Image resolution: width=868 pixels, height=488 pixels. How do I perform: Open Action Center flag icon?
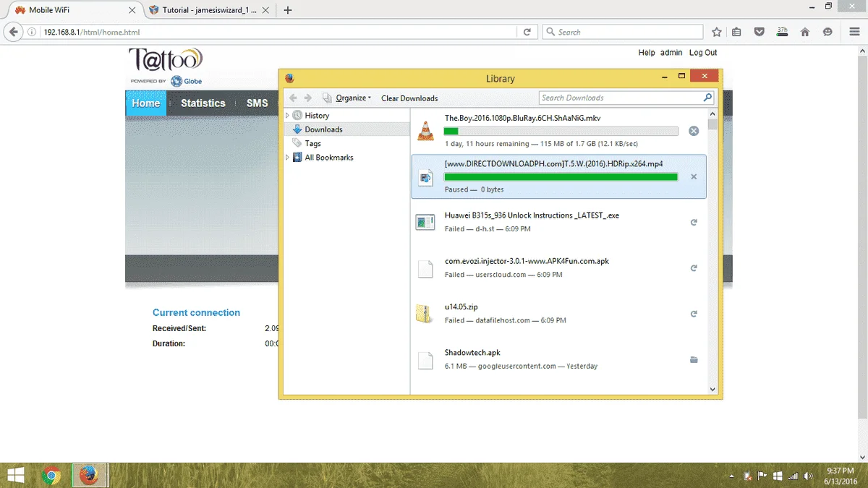(x=762, y=476)
